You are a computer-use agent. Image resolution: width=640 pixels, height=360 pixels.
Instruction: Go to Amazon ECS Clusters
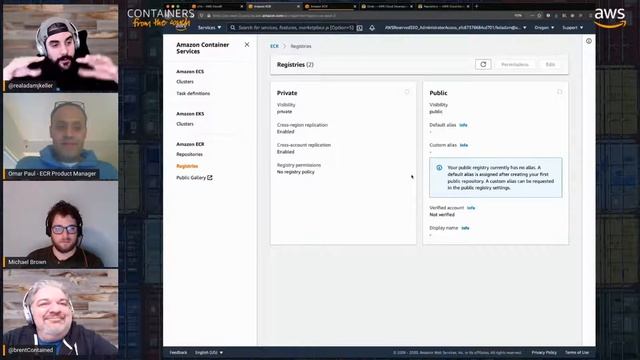click(185, 82)
